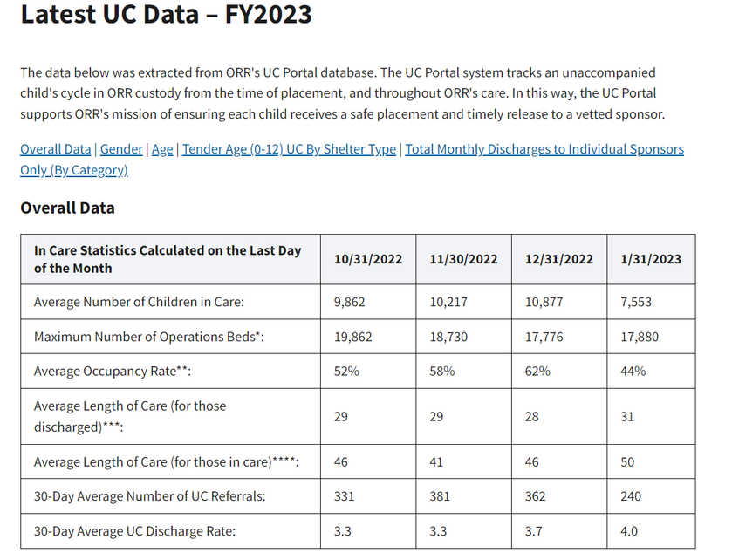The image size is (732, 560).
Task: Jump to the Gender section link
Action: click(x=121, y=149)
